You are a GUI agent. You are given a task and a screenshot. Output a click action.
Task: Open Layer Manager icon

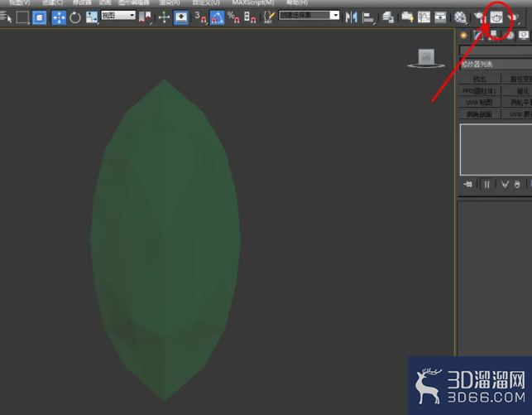click(387, 17)
